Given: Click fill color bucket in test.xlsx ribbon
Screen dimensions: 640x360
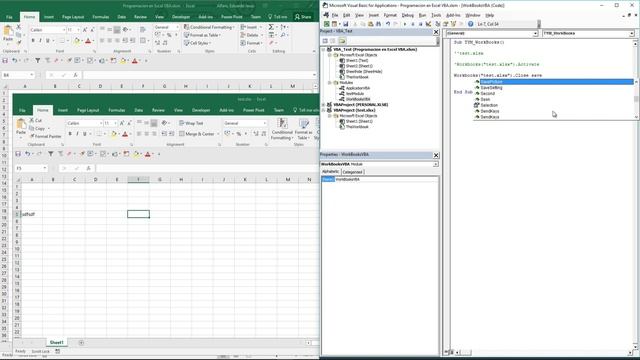Looking at the screenshot, I should click(114, 134).
